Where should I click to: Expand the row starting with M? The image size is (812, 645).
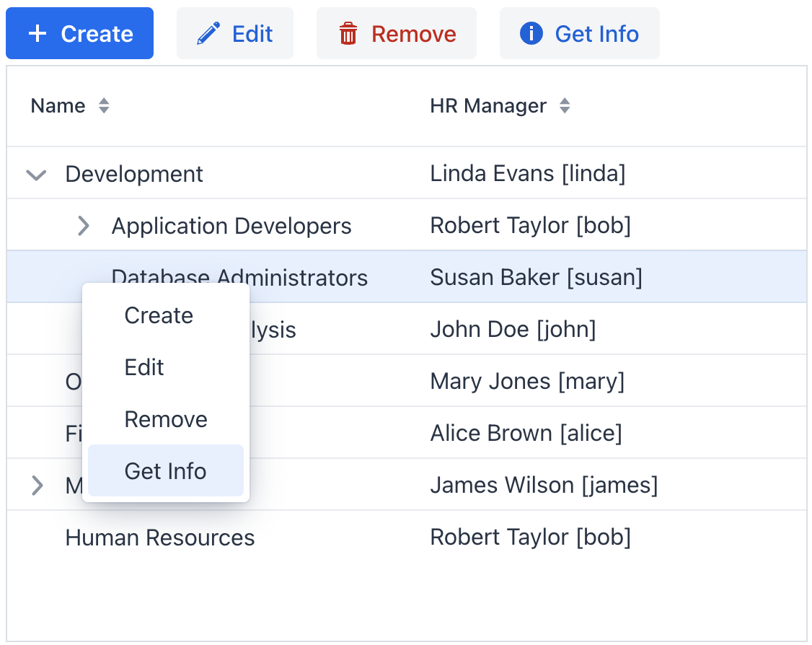pyautogui.click(x=36, y=485)
